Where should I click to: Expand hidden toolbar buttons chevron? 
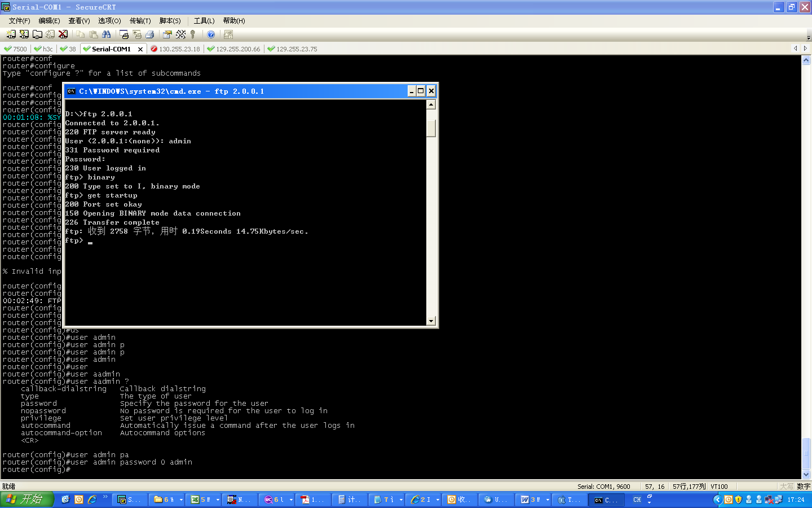808,37
